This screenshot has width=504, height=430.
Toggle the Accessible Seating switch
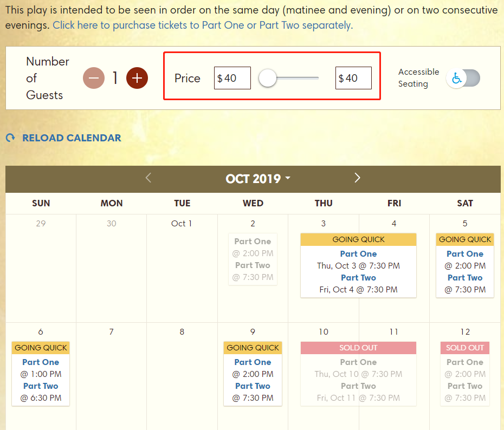(x=463, y=78)
